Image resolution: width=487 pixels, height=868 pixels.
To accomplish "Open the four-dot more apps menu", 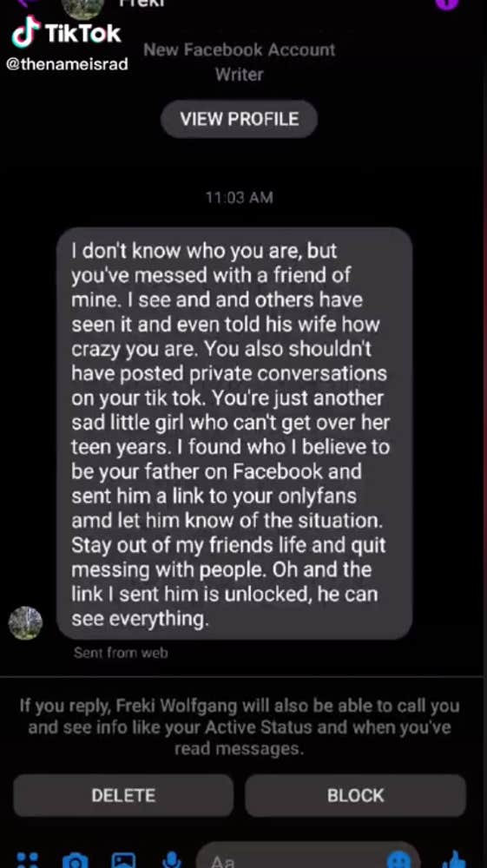I will (27, 861).
